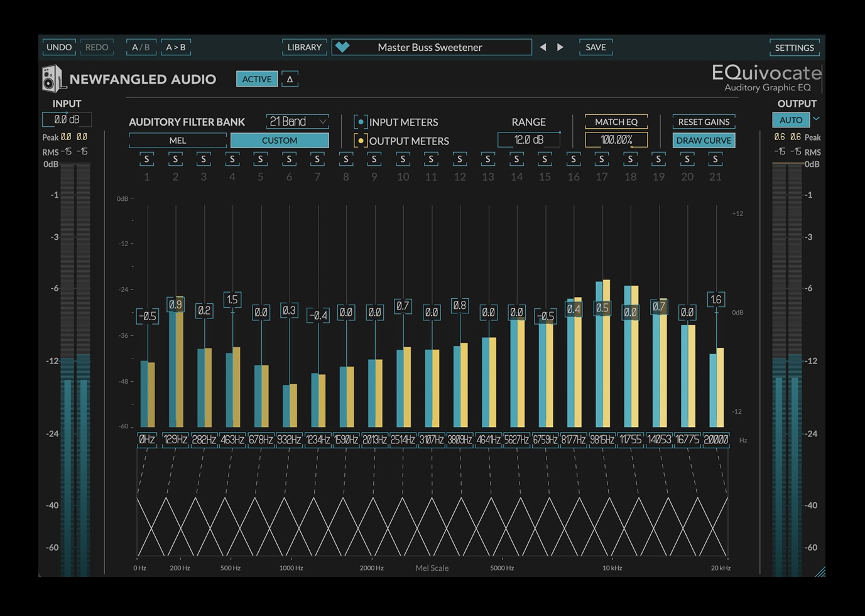Viewport: 865px width, 616px height.
Task: Go to previous preset arrow
Action: click(x=543, y=47)
